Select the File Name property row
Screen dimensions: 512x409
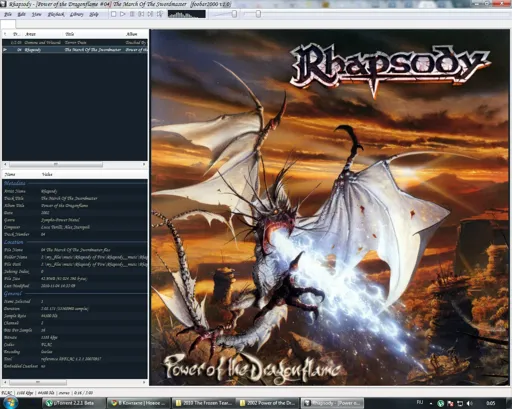tap(75, 250)
